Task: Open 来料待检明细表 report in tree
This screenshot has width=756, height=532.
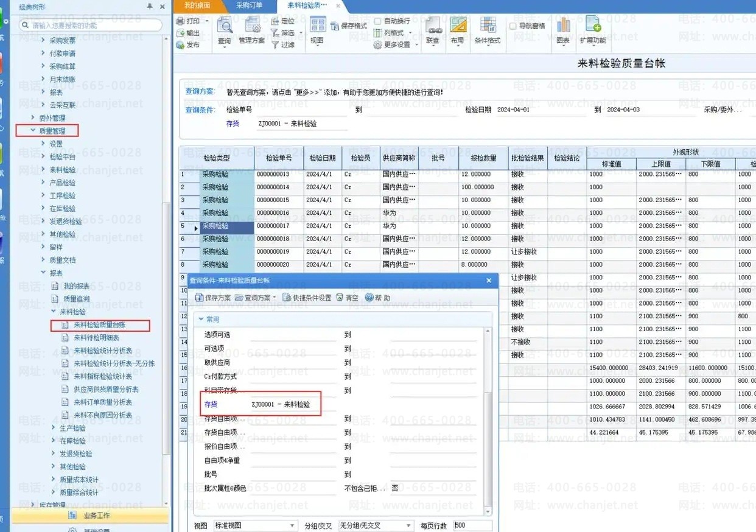Action: pos(96,338)
